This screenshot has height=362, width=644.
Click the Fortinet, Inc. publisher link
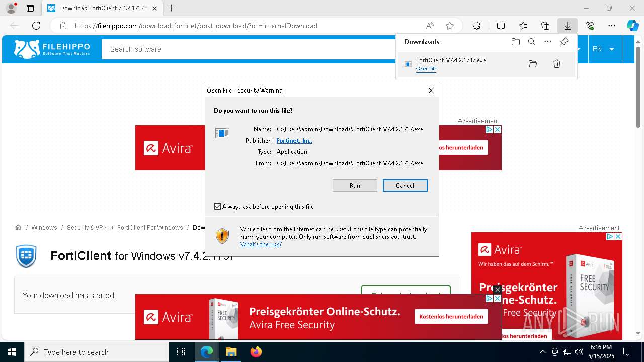(294, 141)
